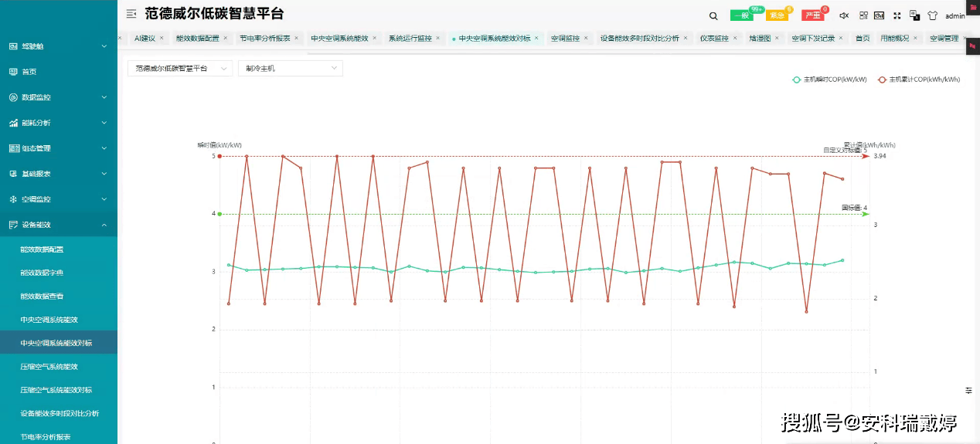Screen dimensions: 980x444
Task: Expand the 驾驶舱 sidebar menu
Action: click(59, 46)
